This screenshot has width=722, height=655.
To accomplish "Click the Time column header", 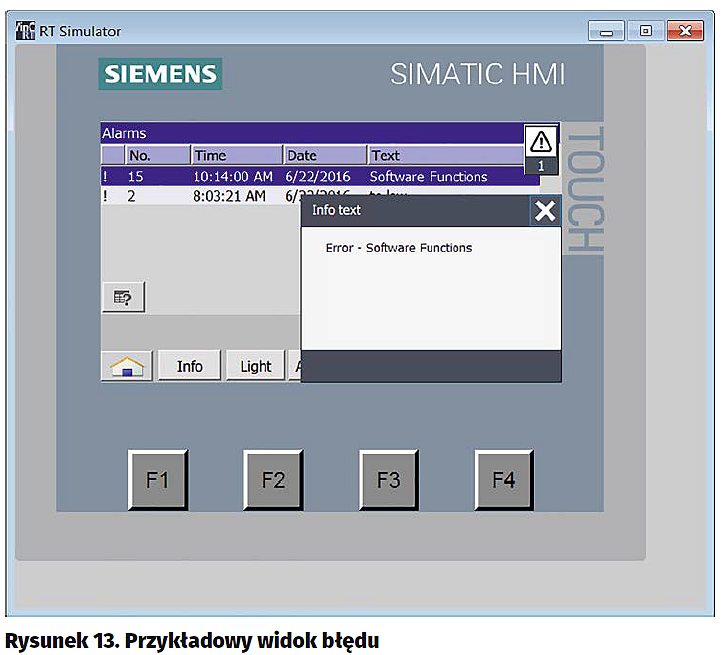I will pos(236,155).
